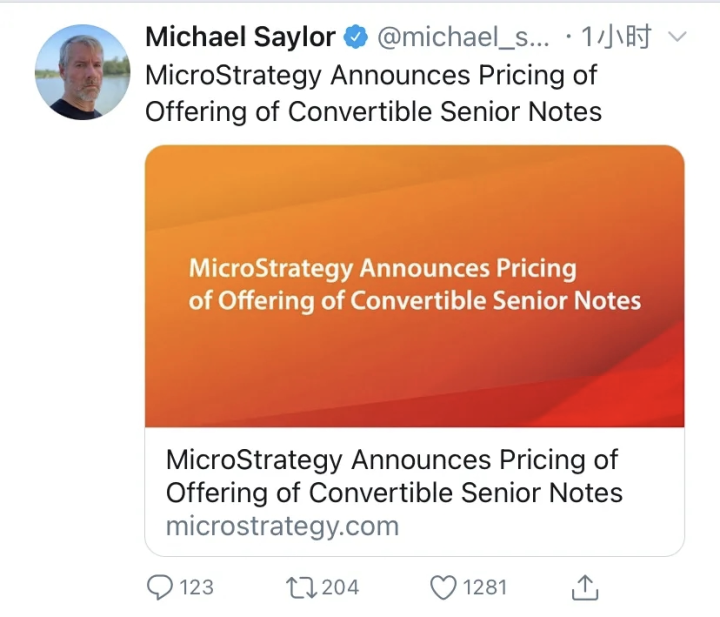Click the black card title below image
The width and height of the screenshot is (720, 617).
393,476
